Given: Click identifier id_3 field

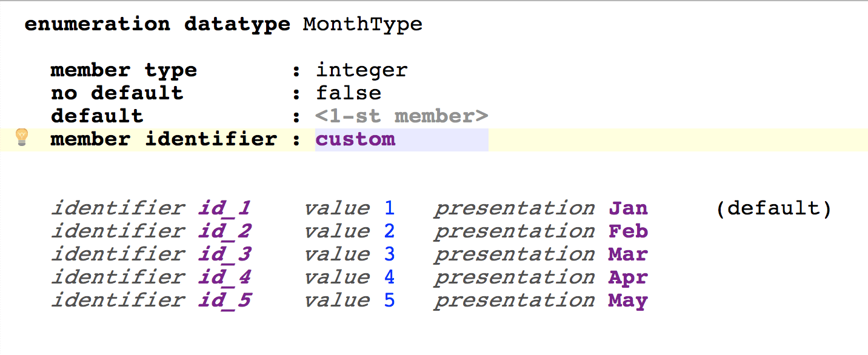Looking at the screenshot, I should click(224, 255).
